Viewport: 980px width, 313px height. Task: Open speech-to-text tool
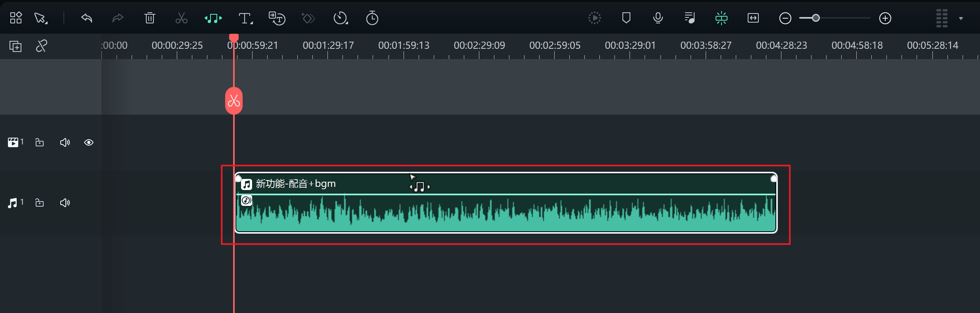point(277,18)
